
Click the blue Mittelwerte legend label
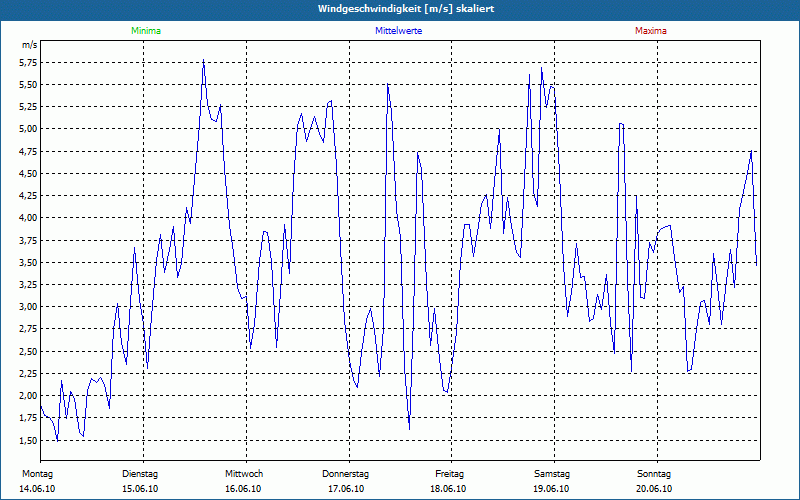pyautogui.click(x=398, y=31)
